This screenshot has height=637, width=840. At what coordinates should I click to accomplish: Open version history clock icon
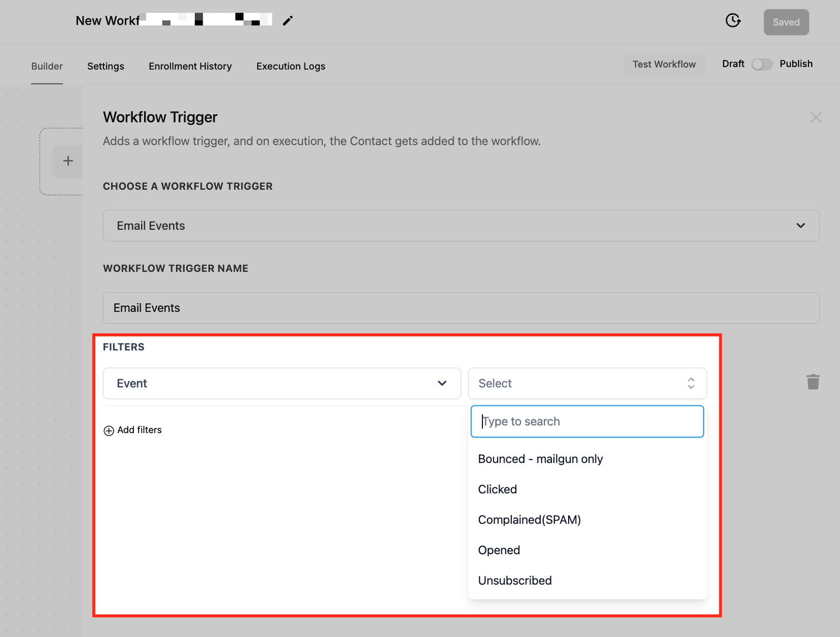coord(733,21)
